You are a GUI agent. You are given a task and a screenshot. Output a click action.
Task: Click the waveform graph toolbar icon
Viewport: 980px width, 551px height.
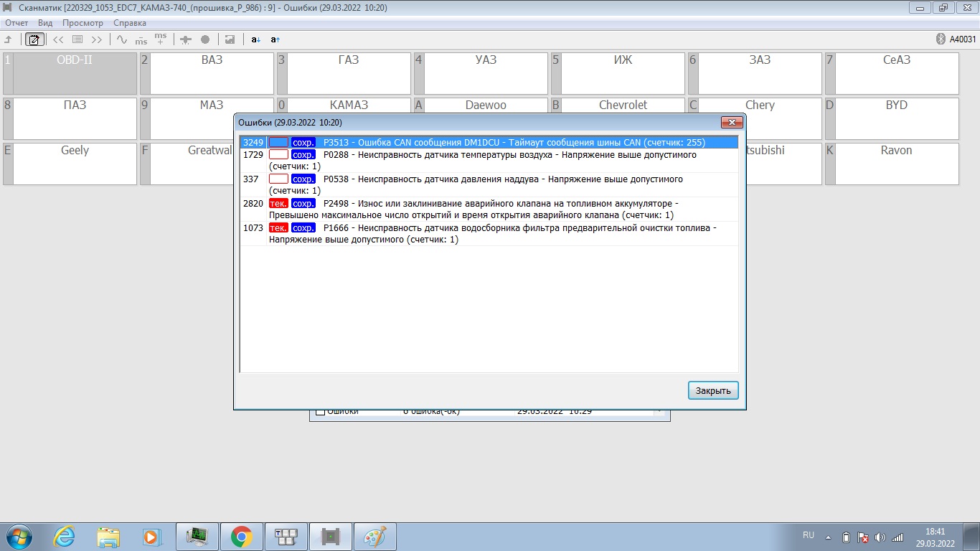click(121, 39)
